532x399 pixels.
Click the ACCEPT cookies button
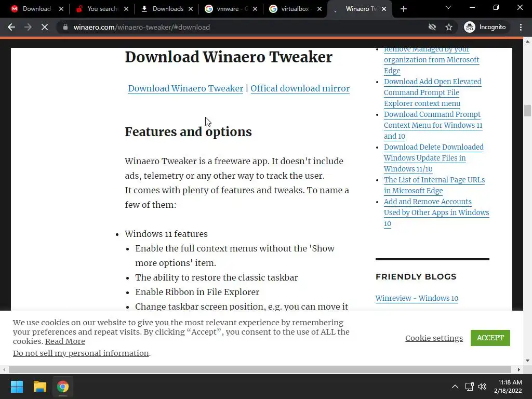click(x=490, y=338)
